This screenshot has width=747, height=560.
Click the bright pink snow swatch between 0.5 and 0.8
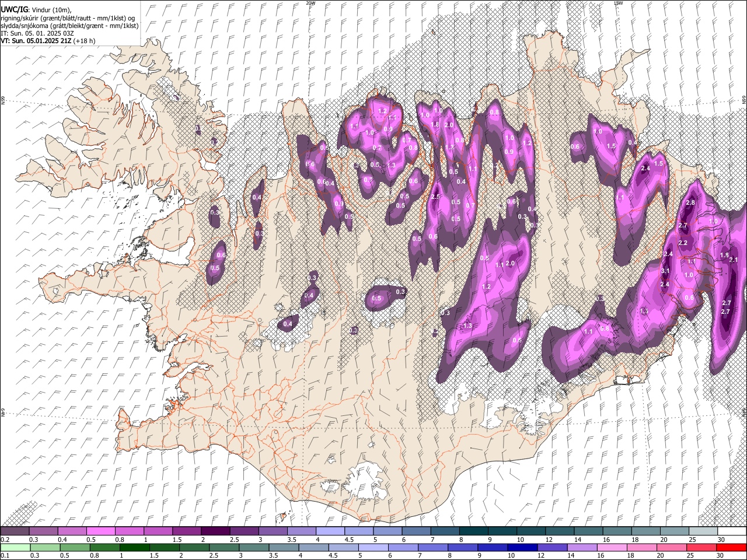click(x=100, y=531)
